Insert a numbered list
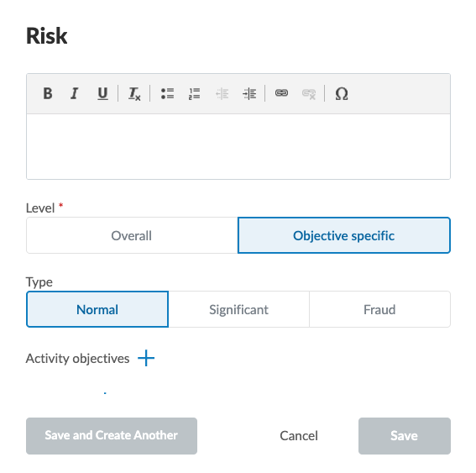The image size is (476, 473). point(194,93)
